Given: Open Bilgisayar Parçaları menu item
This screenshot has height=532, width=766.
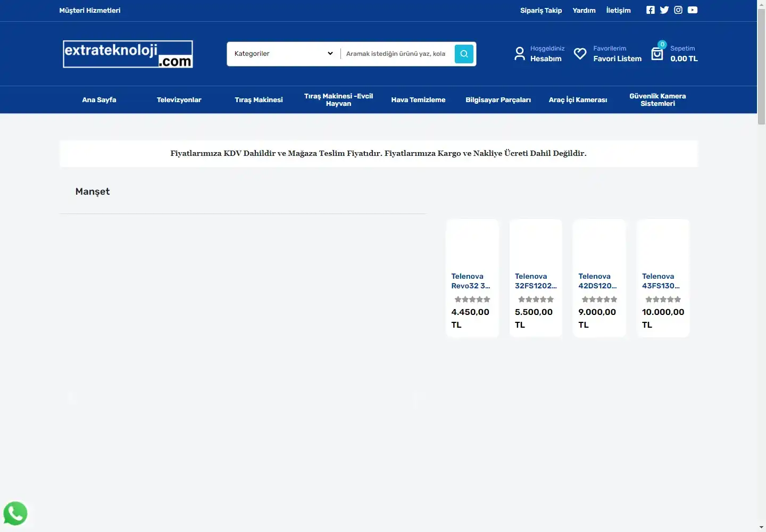Looking at the screenshot, I should (498, 100).
